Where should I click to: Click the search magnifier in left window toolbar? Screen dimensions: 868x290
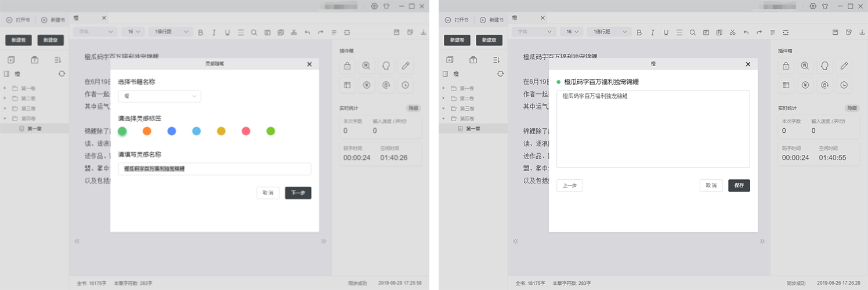[254, 32]
